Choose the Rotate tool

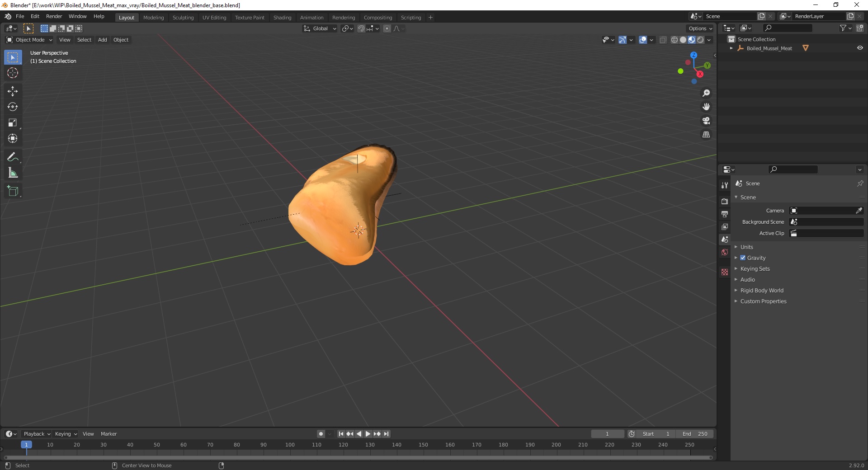13,107
